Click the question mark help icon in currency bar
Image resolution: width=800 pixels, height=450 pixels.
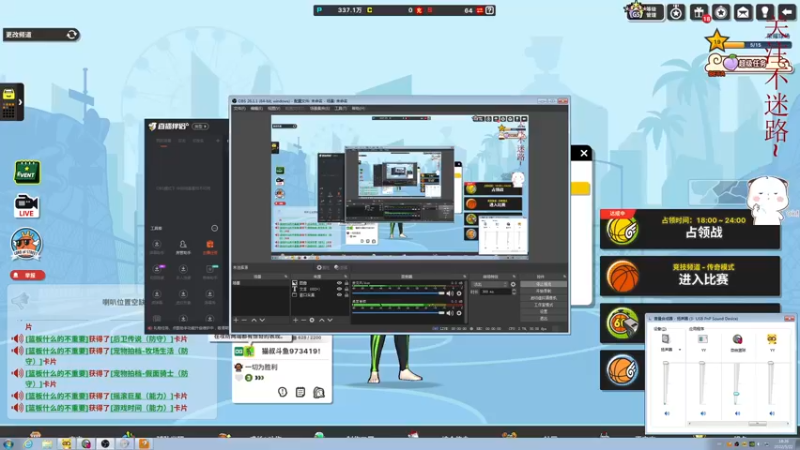[x=490, y=10]
